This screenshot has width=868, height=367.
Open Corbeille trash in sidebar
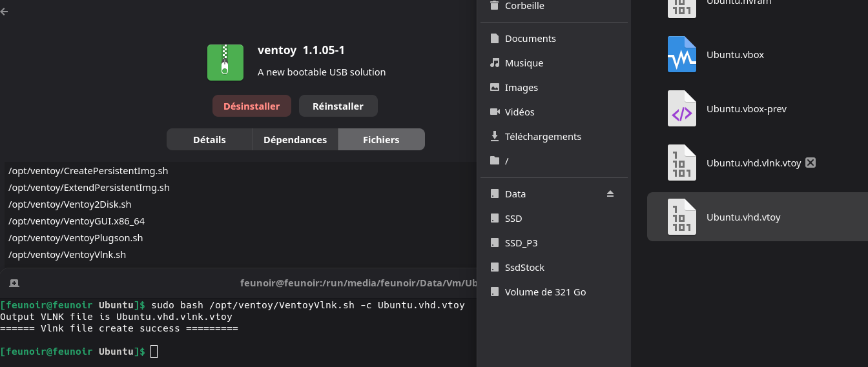524,6
